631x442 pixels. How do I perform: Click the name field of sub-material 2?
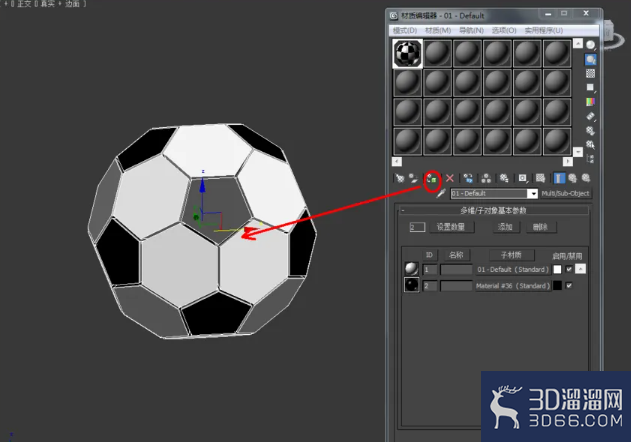456,286
